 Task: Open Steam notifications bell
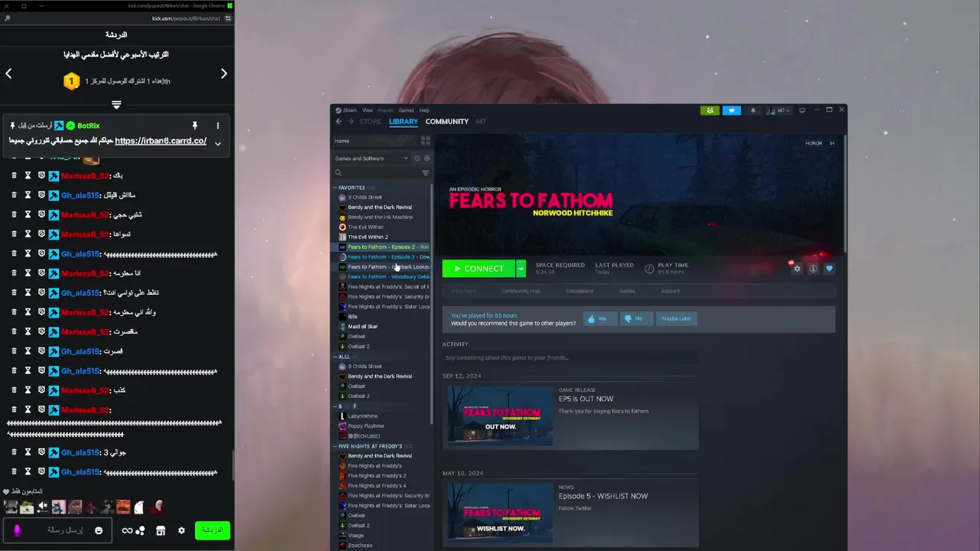753,110
